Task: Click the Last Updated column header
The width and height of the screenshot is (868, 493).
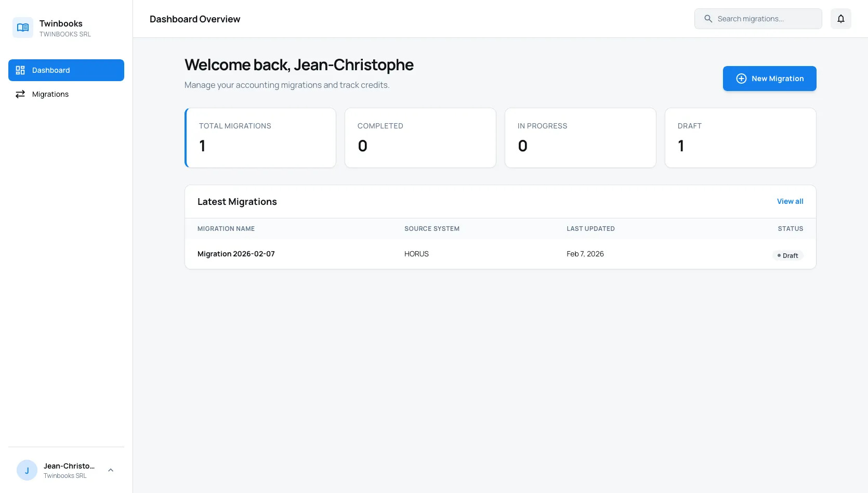Action: click(x=590, y=229)
